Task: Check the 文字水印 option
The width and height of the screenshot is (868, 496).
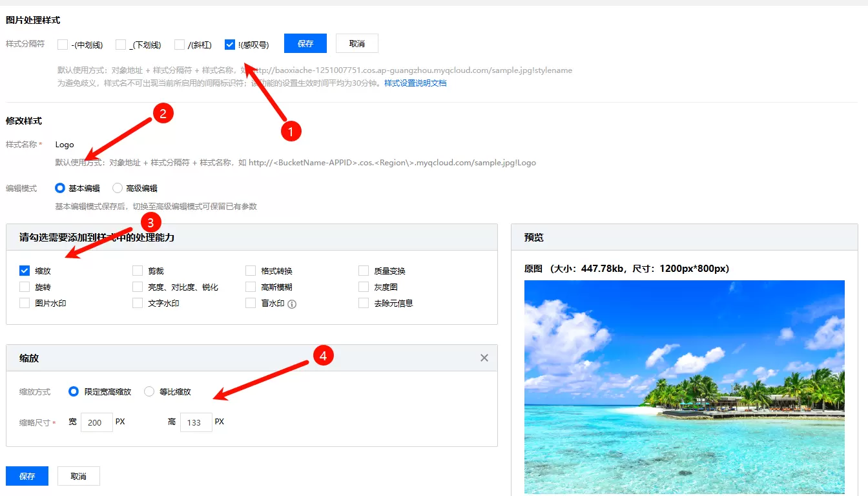Action: (138, 303)
